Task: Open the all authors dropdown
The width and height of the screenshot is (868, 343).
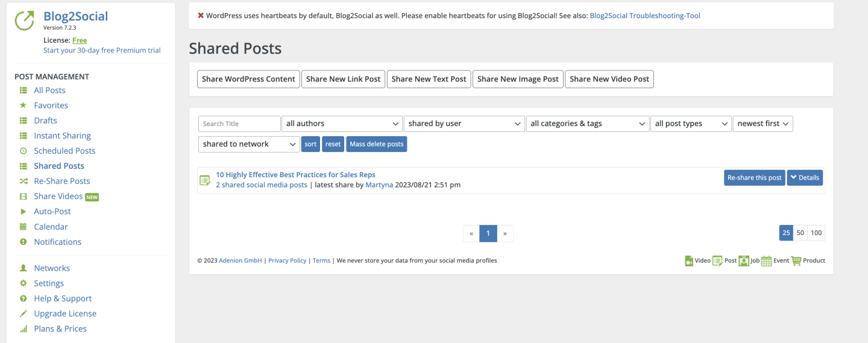Action: click(x=342, y=124)
